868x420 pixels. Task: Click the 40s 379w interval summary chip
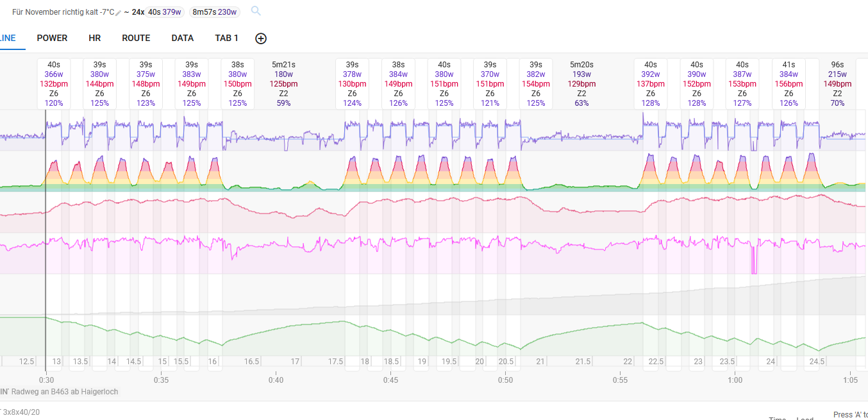click(163, 12)
